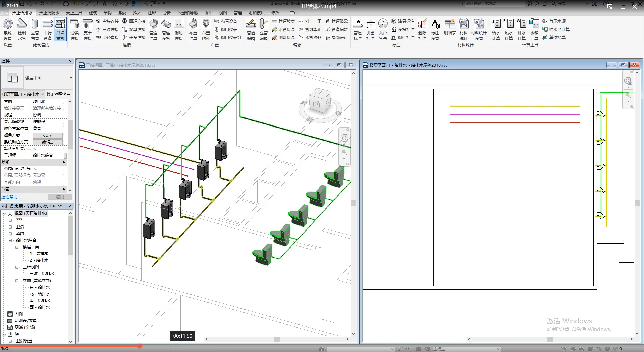Viewport: 644px width, 352px height.
Task: Select the 2 - 给排水 floor plan view
Action: (39, 260)
